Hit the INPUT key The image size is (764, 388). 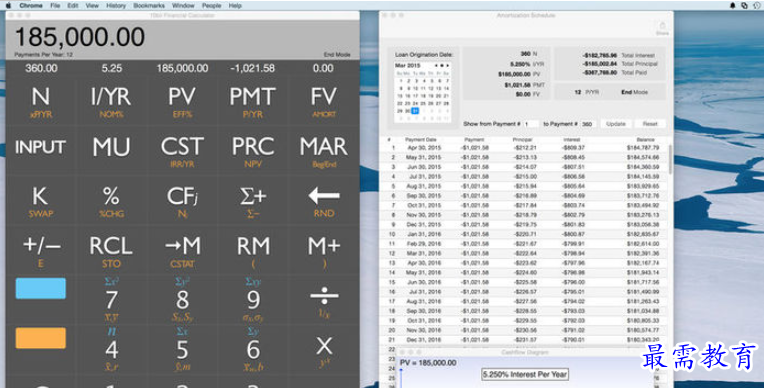coord(41,151)
